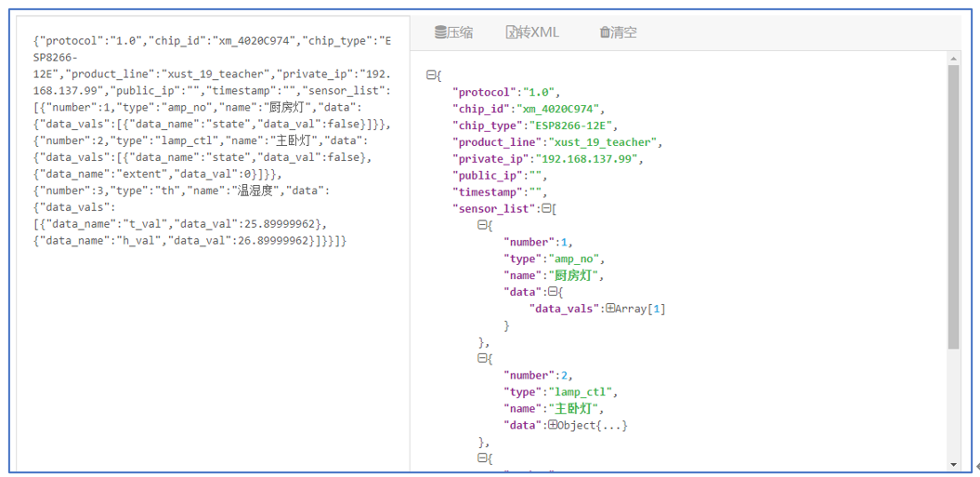Image resolution: width=980 pixels, height=477 pixels.
Task: Collapse the sensor object above "number":1
Action: [482, 225]
